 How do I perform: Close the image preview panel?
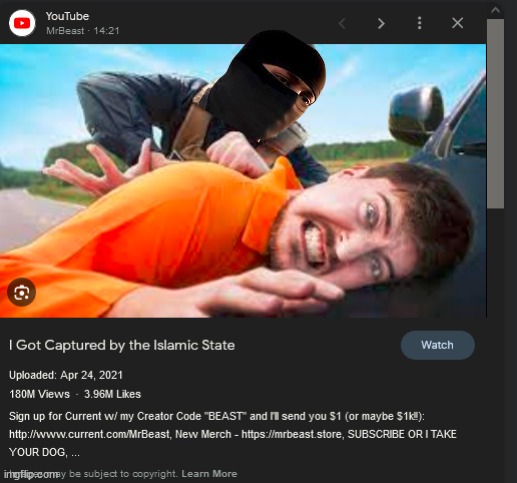point(457,23)
